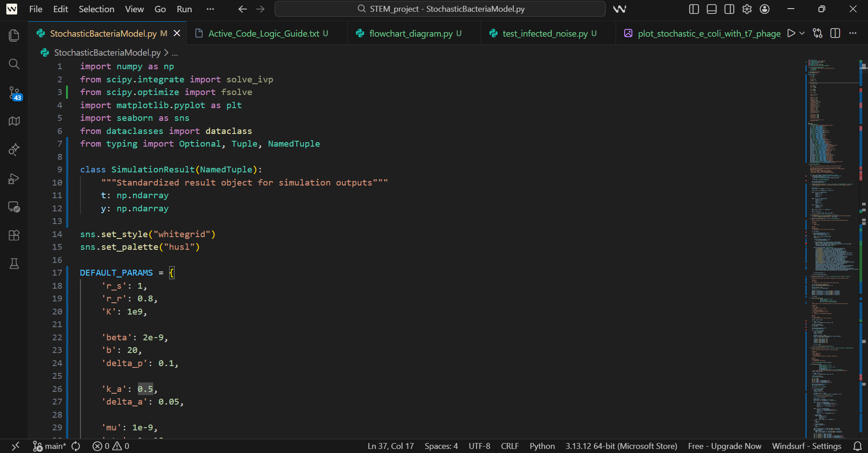Toggle the secondary sidebar

click(729, 9)
